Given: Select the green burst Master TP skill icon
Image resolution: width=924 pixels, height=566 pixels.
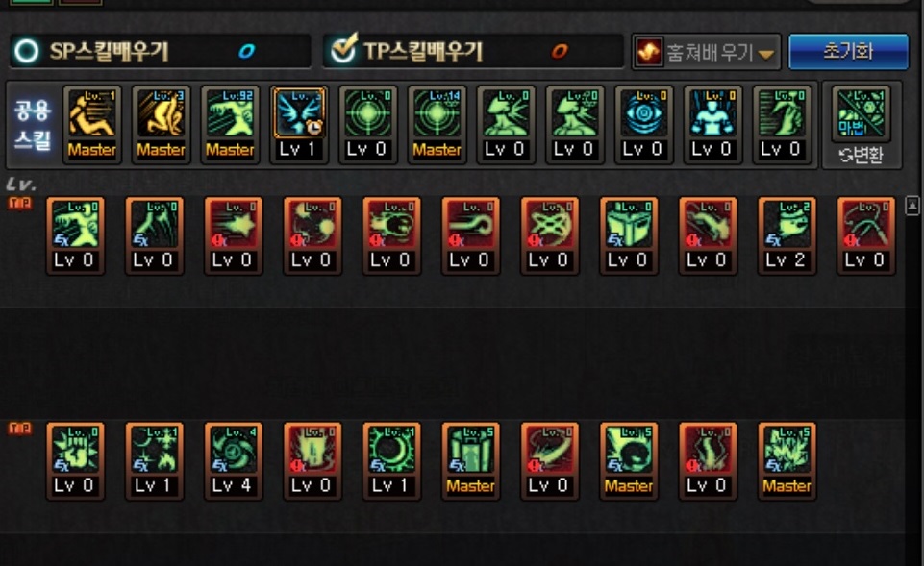Looking at the screenshot, I should (x=787, y=461).
